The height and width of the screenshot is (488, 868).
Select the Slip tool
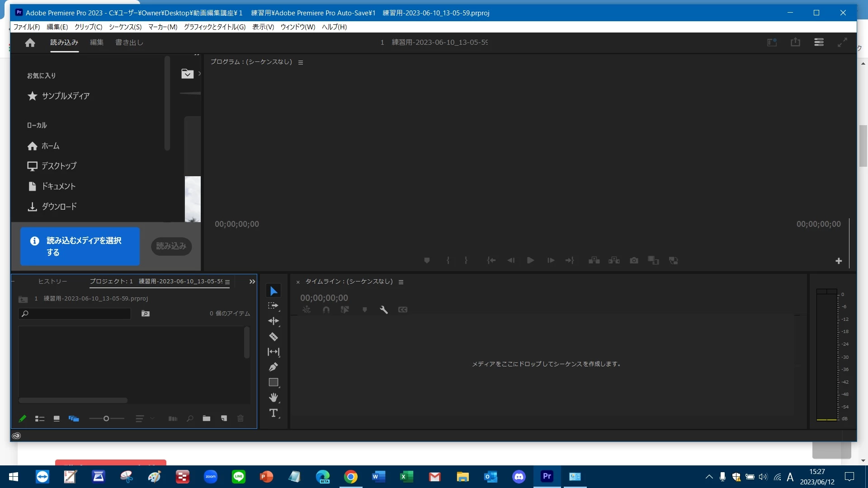click(274, 352)
